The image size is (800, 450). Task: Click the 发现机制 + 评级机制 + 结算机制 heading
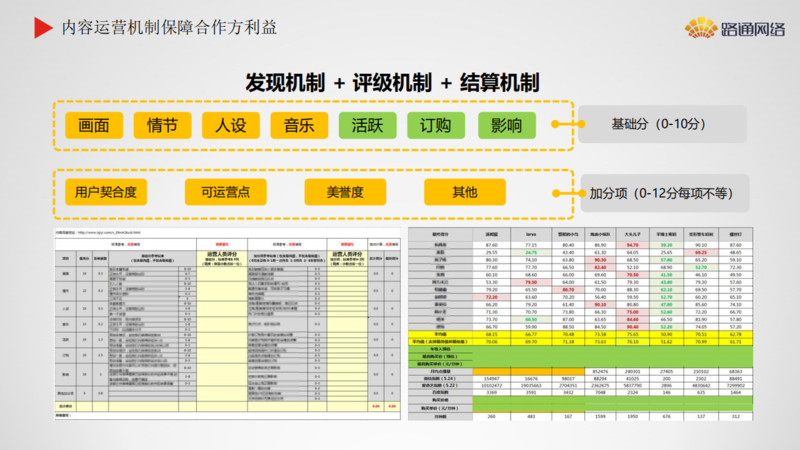(393, 81)
